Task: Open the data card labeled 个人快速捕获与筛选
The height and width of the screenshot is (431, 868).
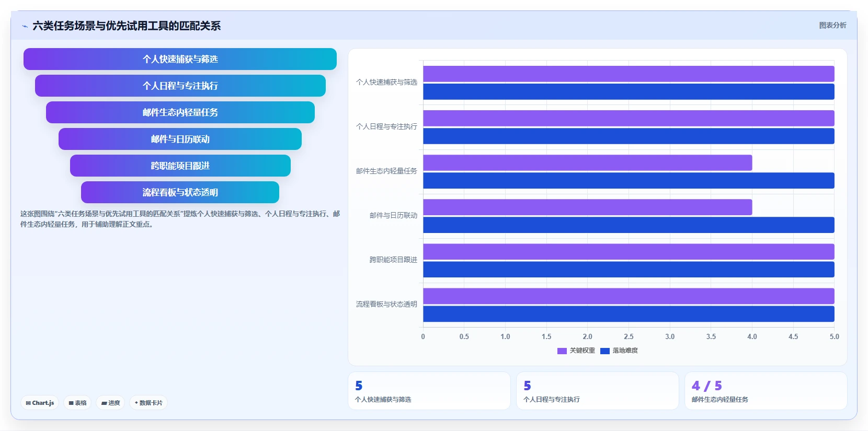Action: coord(429,391)
